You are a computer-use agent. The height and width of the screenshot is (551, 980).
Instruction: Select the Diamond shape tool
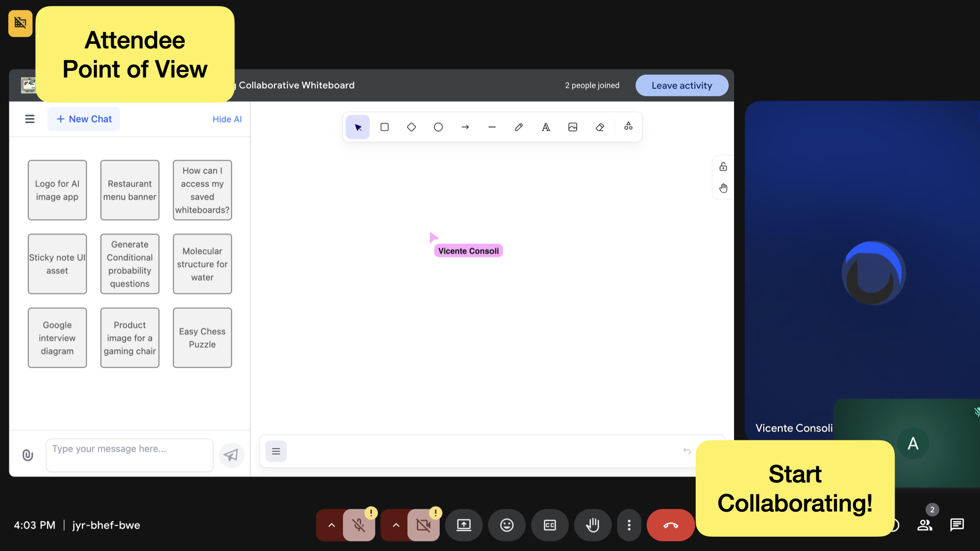pos(411,127)
